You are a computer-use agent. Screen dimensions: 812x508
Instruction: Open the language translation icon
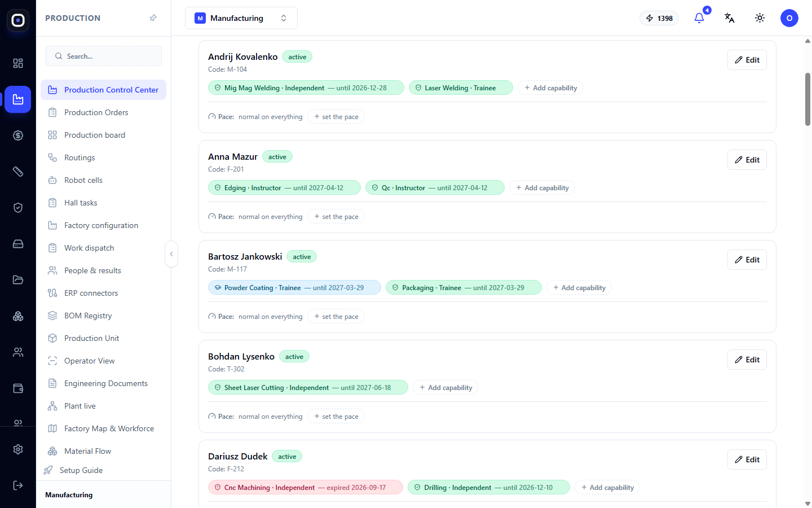[x=730, y=18]
